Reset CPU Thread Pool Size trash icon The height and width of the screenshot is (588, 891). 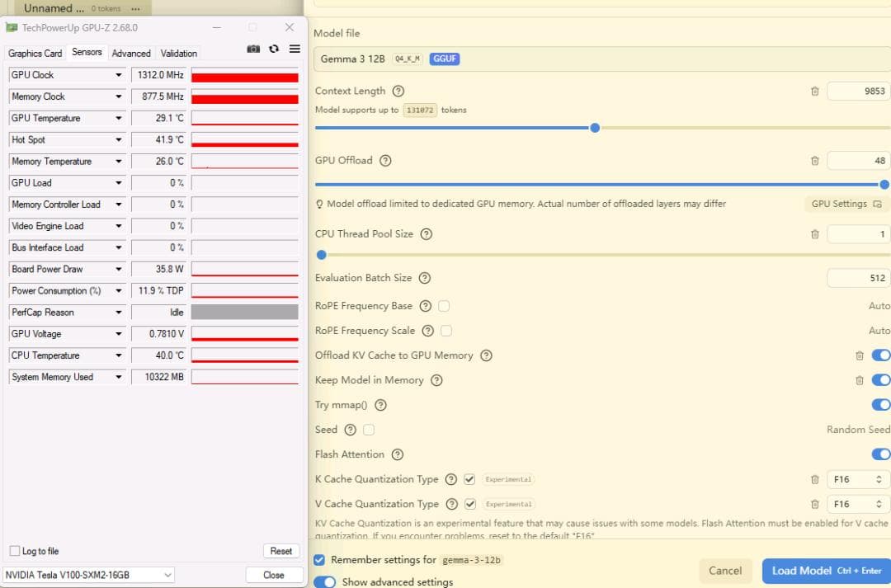[x=814, y=234]
